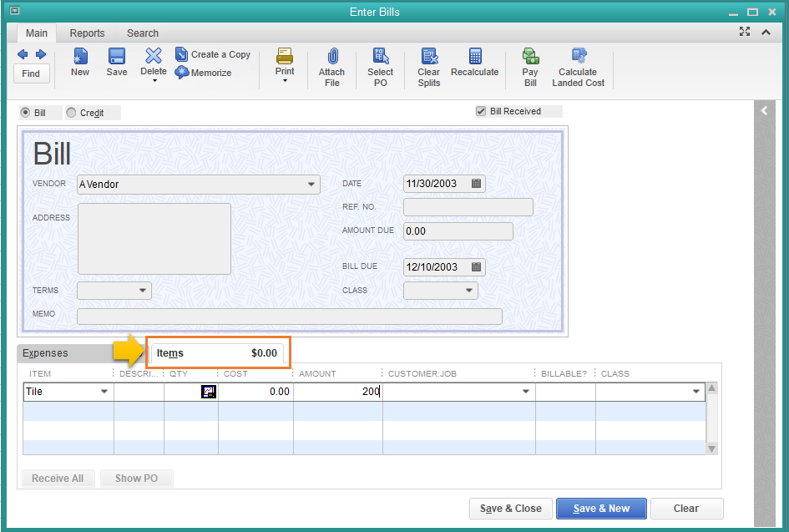Click the Recalculate calculator icon
The height and width of the screenshot is (532, 789).
point(475,56)
